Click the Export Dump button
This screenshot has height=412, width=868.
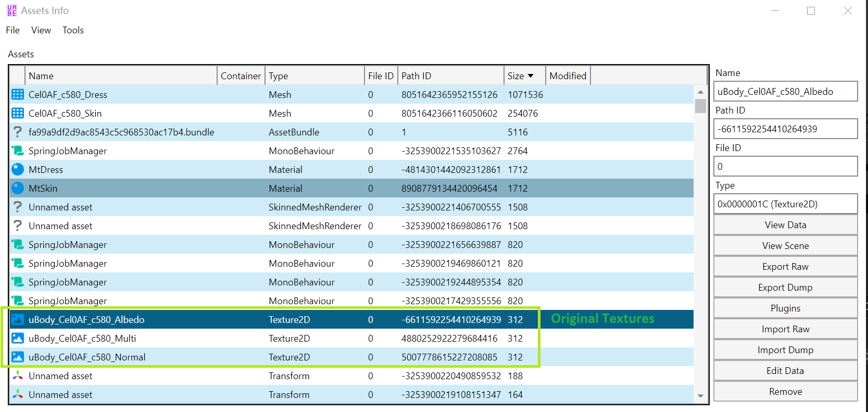(x=785, y=288)
